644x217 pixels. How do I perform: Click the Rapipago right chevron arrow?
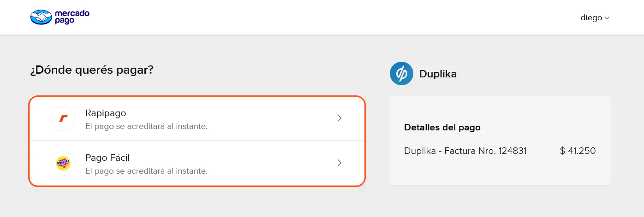(340, 118)
